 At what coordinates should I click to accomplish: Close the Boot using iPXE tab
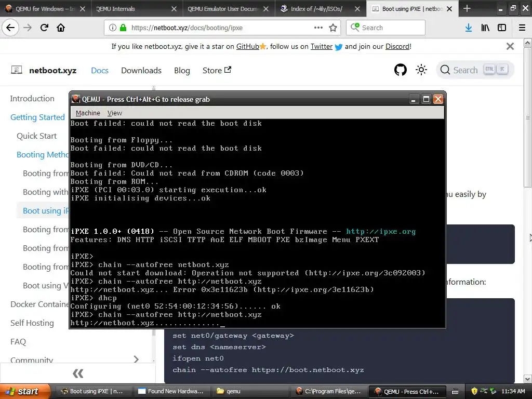449,9
